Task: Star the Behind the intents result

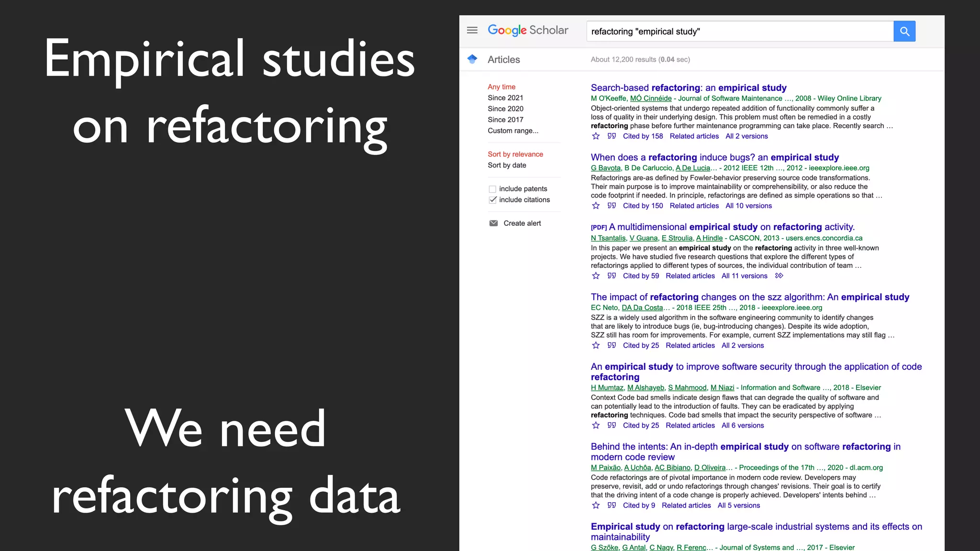Action: (x=596, y=505)
